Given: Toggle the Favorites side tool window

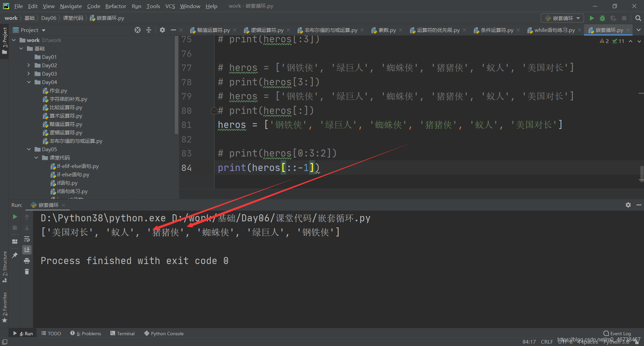Looking at the screenshot, I should pos(5,307).
